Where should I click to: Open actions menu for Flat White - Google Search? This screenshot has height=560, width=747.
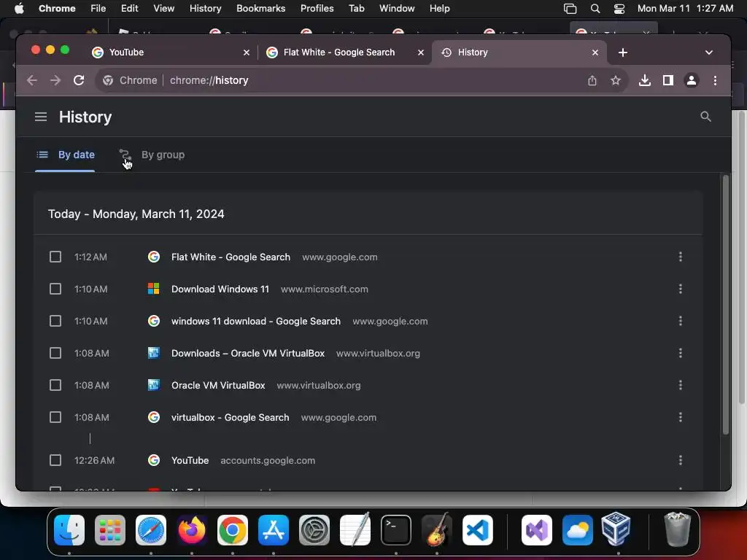tap(681, 257)
